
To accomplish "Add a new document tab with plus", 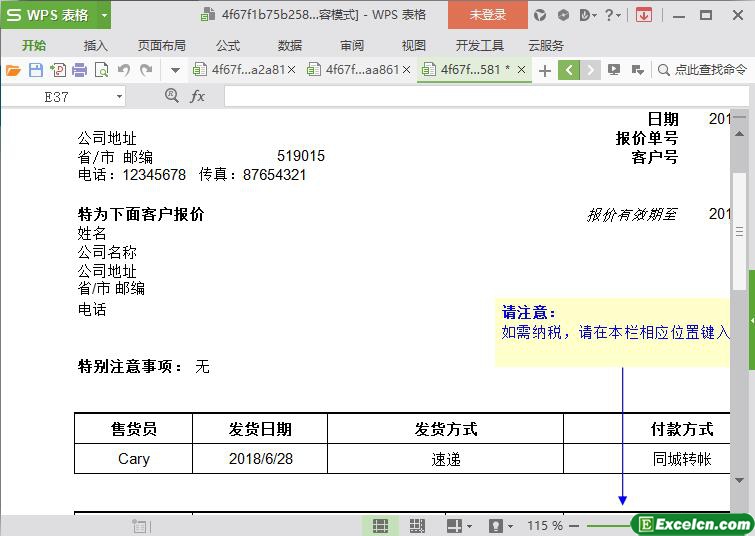I will click(545, 70).
